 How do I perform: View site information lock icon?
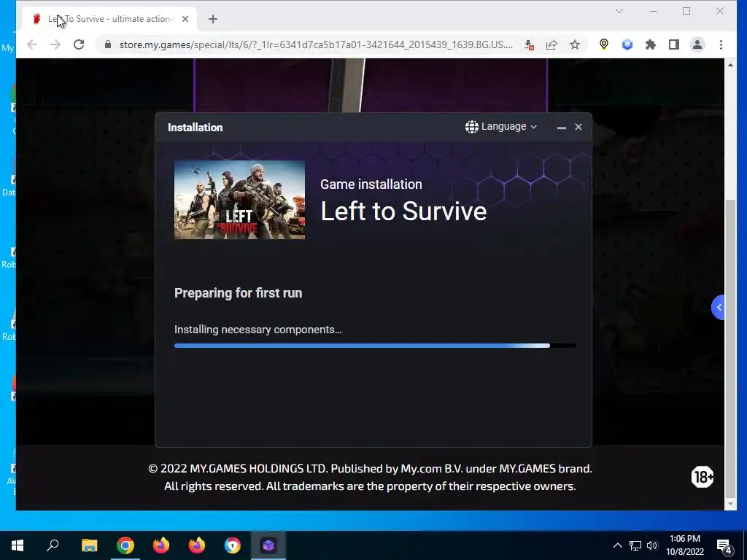[108, 44]
